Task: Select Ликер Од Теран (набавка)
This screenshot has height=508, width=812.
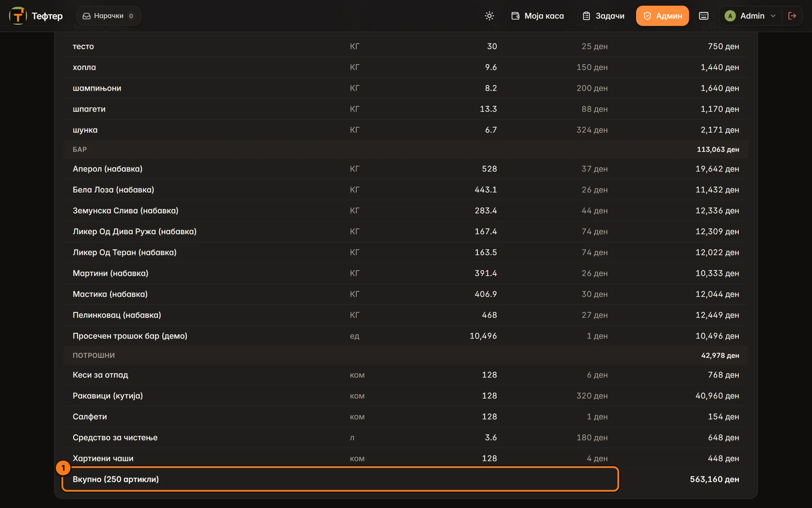Action: pos(125,252)
